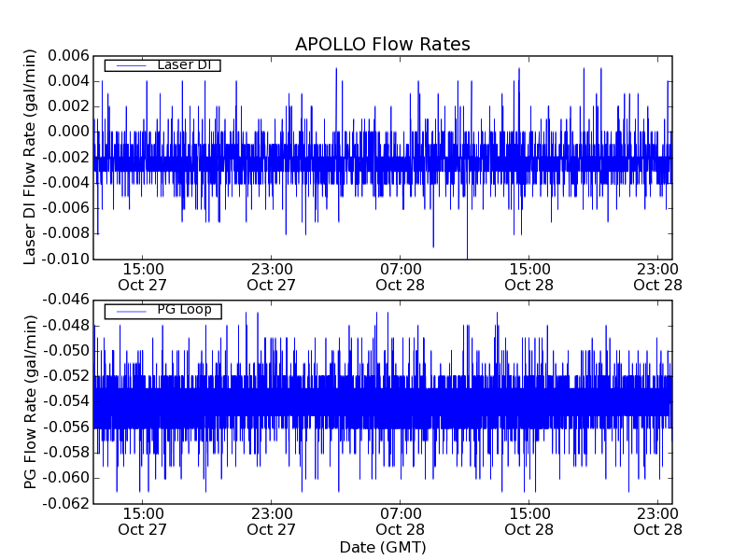Click the -0.060 tick label on bottom plot
Screen dimensions: 747x560
tap(66, 478)
